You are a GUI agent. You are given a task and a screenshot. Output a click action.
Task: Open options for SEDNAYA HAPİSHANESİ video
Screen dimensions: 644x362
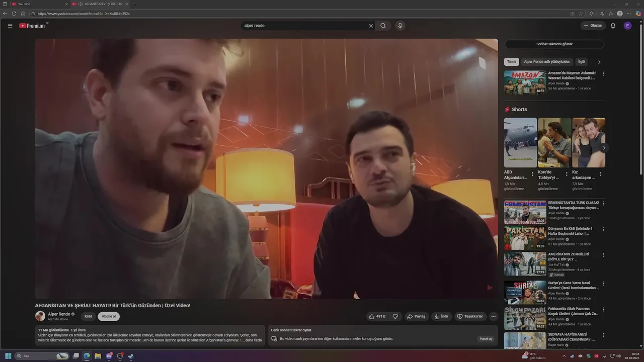pos(603,335)
